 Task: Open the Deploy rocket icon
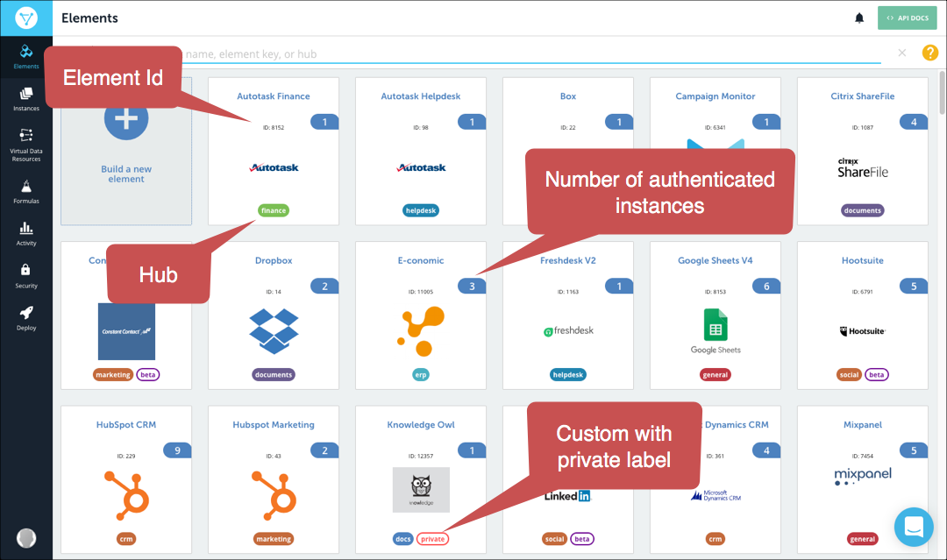26,319
